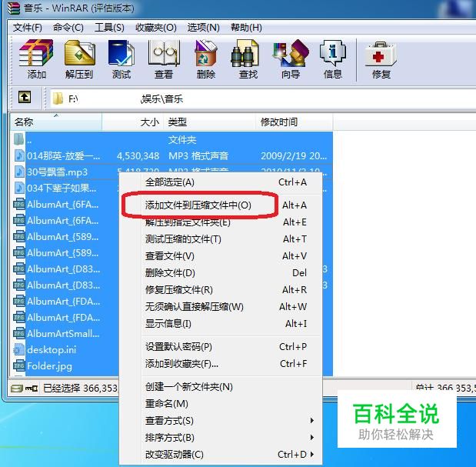Select file 034下辈子如果...
This screenshot has height=467, width=476.
coord(62,188)
